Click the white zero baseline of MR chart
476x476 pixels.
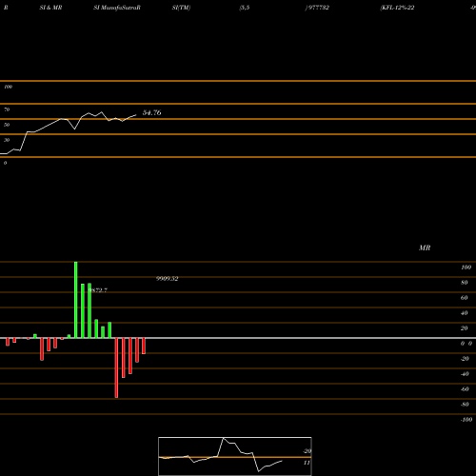tap(238, 338)
